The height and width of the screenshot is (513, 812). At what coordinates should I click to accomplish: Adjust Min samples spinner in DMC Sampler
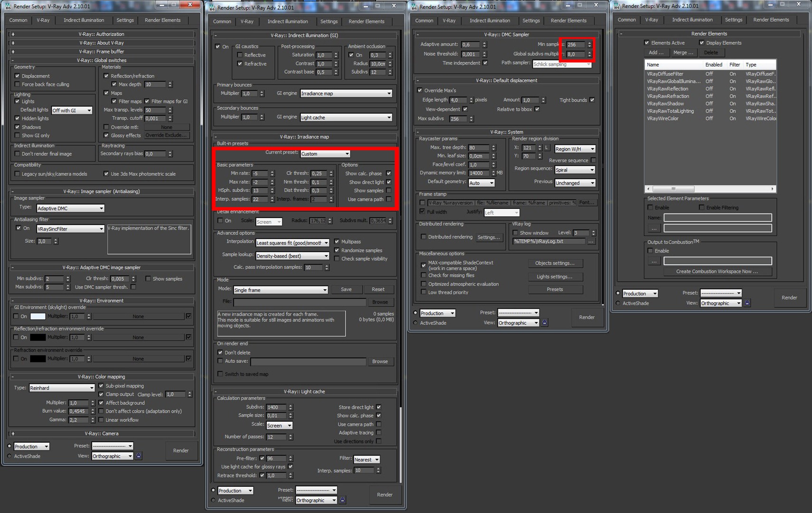(x=589, y=45)
